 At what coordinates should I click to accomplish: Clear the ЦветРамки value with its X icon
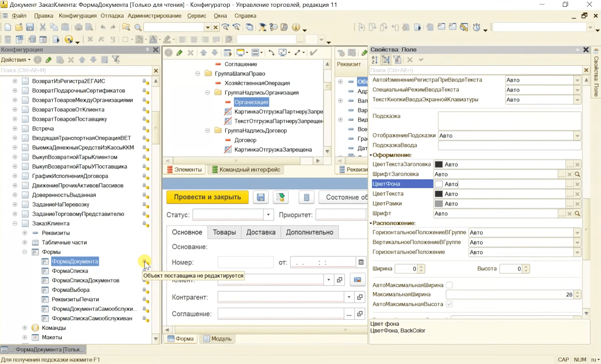(x=577, y=204)
